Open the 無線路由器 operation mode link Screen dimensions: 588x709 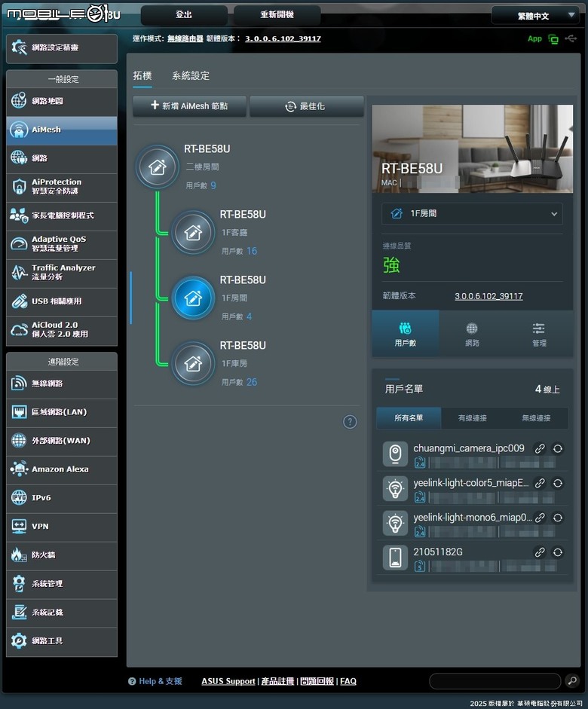185,39
